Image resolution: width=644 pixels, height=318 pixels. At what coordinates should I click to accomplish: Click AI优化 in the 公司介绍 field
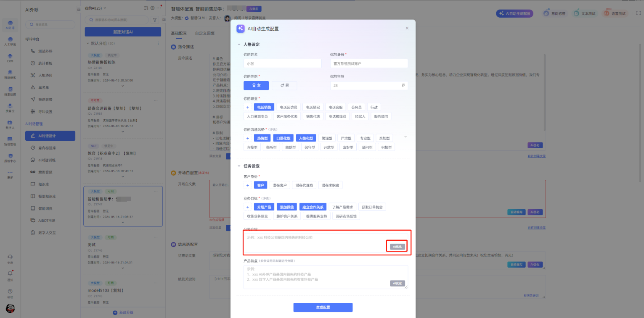tap(398, 247)
